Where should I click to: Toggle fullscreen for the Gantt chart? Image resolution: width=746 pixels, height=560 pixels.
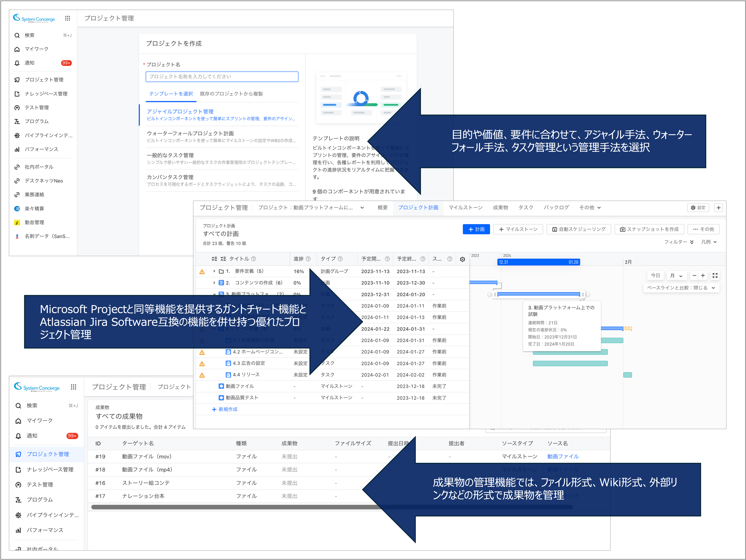(x=715, y=276)
